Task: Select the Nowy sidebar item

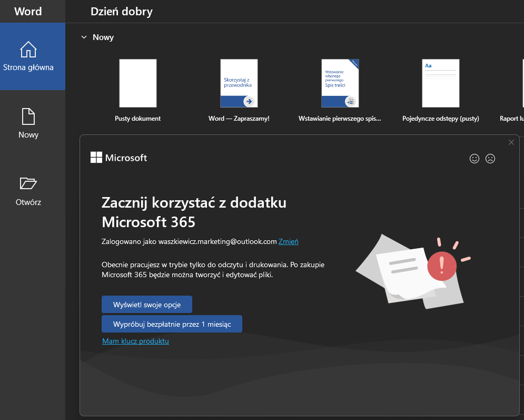Action: [x=28, y=123]
